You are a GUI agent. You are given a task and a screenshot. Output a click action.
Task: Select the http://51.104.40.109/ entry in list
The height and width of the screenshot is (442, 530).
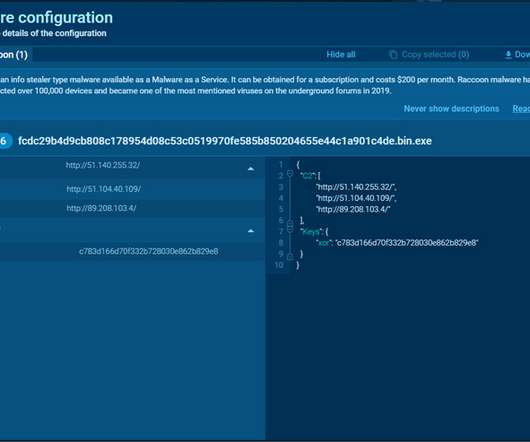pos(103,189)
